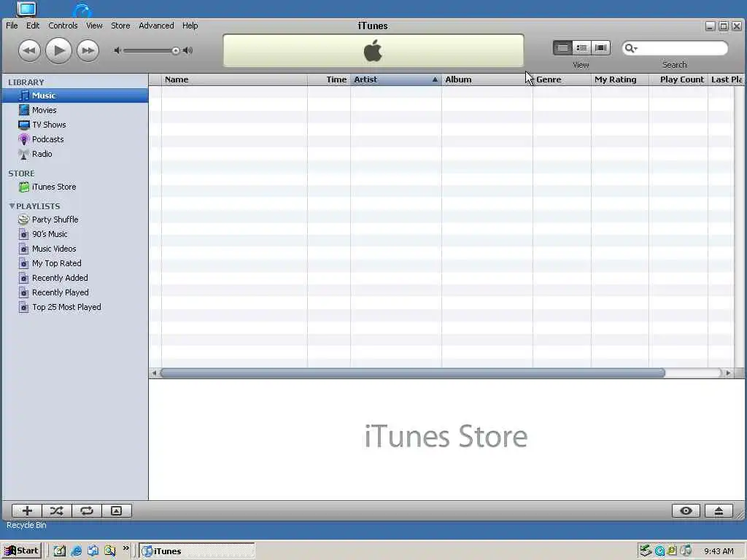Create a new playlist with plus button
Viewport: 747px width, 560px height.
(x=27, y=511)
